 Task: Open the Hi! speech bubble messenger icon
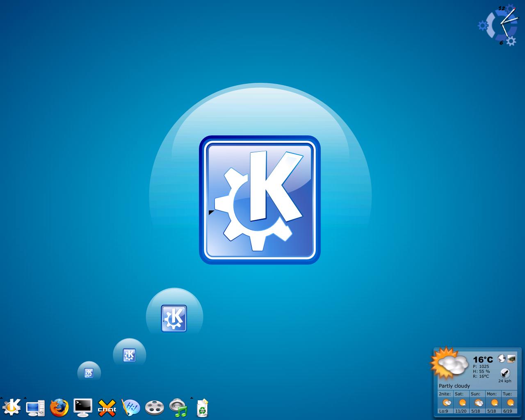click(x=131, y=408)
